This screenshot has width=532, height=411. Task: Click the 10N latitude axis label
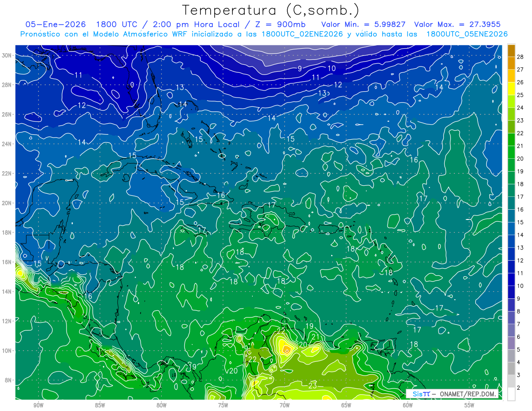pyautogui.click(x=7, y=351)
